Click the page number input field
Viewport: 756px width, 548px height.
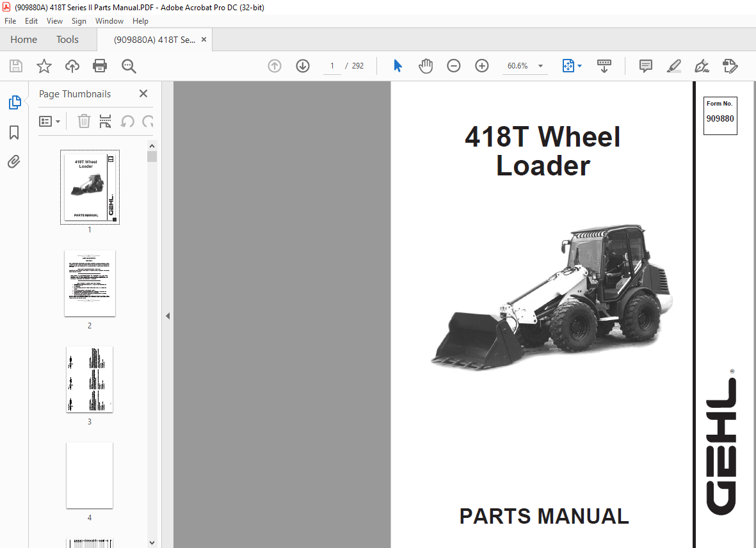pyautogui.click(x=332, y=66)
